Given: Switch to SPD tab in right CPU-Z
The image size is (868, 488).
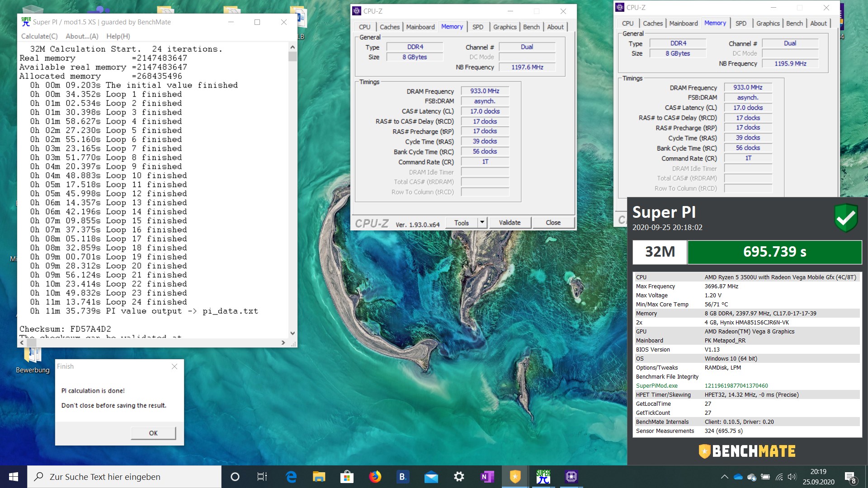Looking at the screenshot, I should pyautogui.click(x=741, y=23).
